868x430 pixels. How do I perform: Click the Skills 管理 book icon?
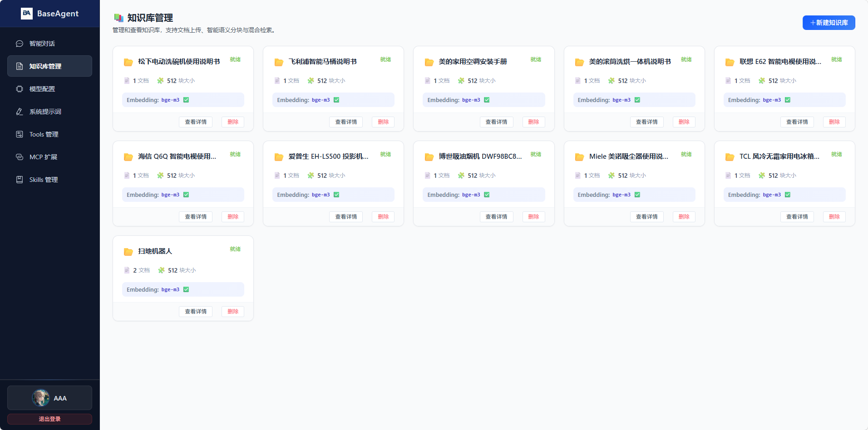(20, 180)
